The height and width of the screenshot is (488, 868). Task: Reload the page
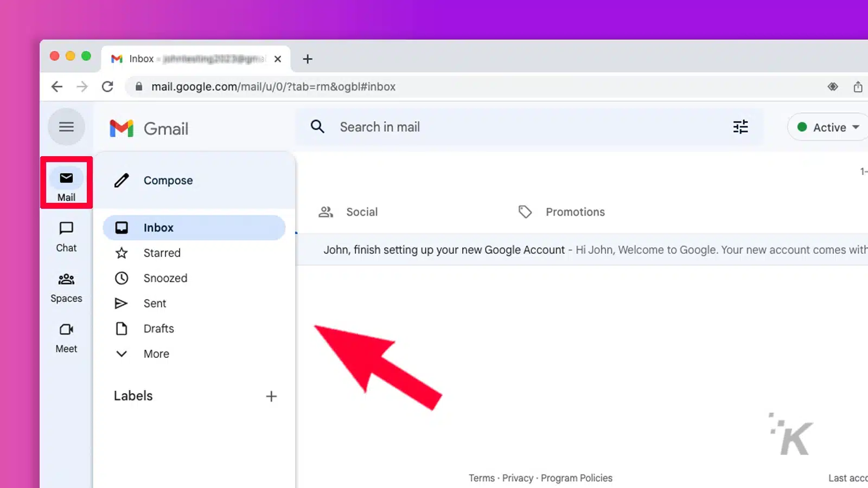[107, 87]
